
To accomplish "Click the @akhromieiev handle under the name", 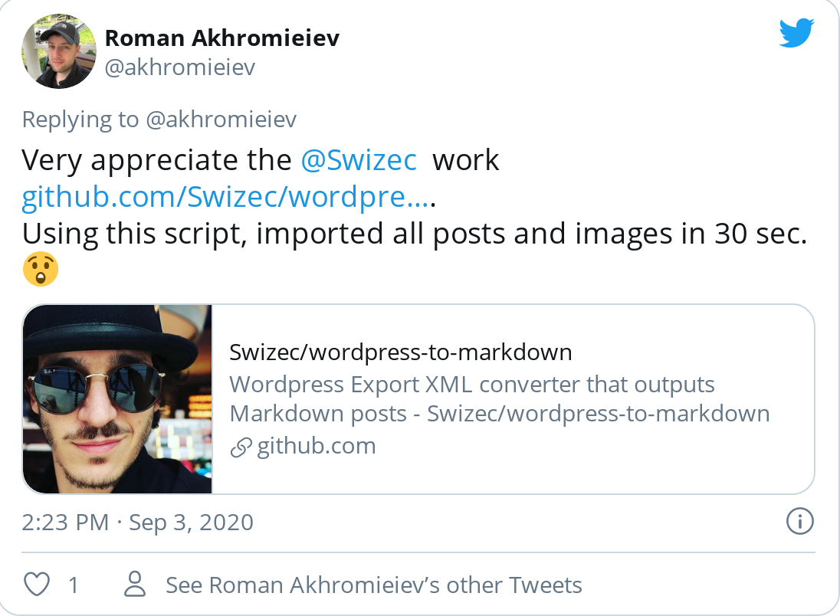I will 180,67.
